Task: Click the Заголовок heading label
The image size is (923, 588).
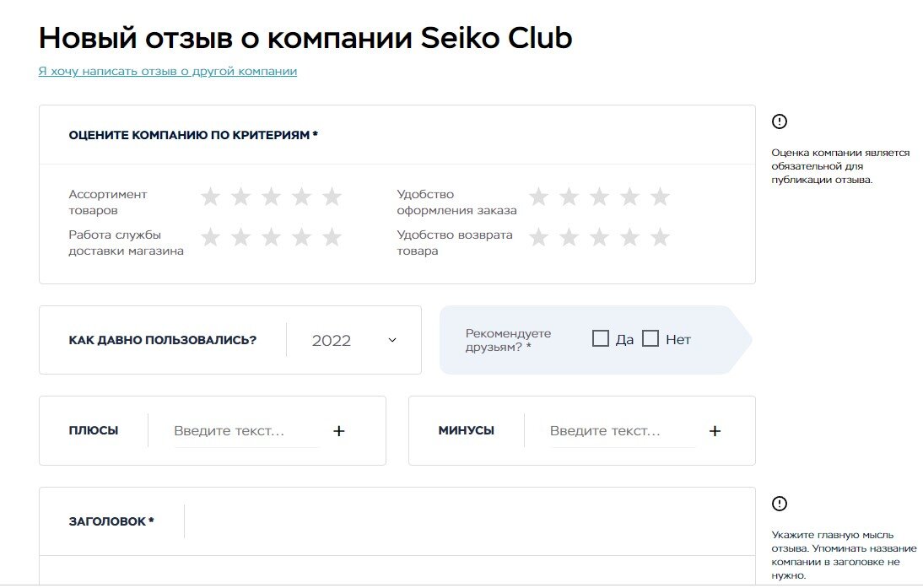Action: pyautogui.click(x=110, y=521)
